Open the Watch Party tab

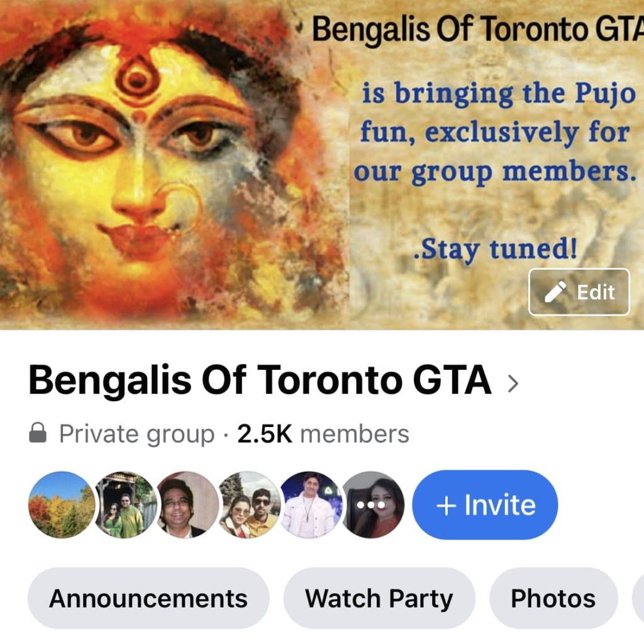[379, 598]
